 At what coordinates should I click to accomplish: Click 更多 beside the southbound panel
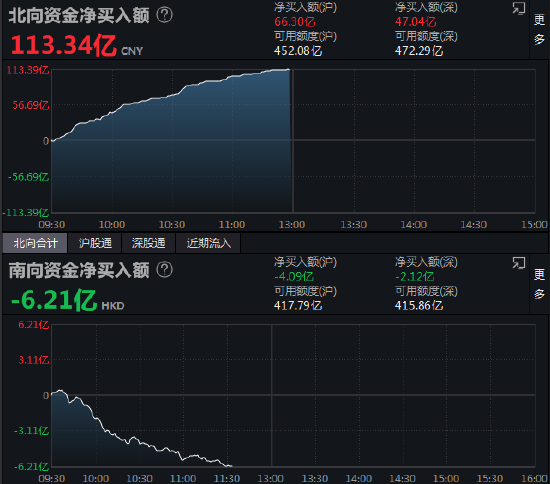click(x=539, y=284)
